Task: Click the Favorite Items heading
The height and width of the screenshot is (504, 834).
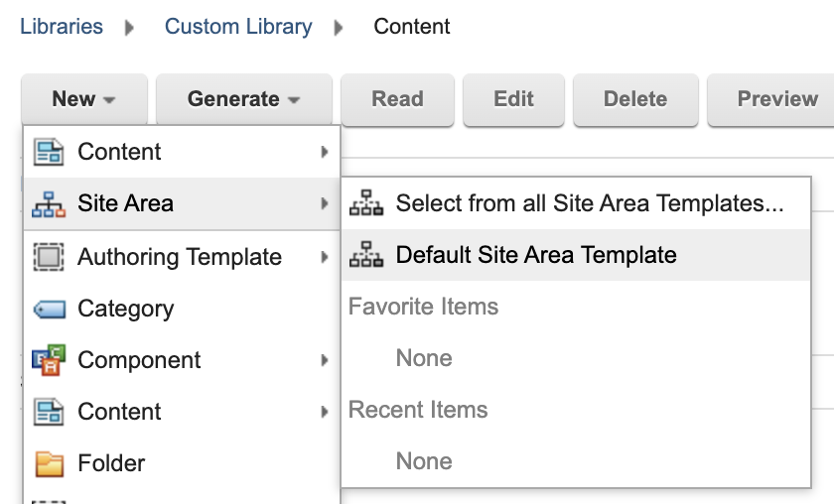Action: (423, 307)
